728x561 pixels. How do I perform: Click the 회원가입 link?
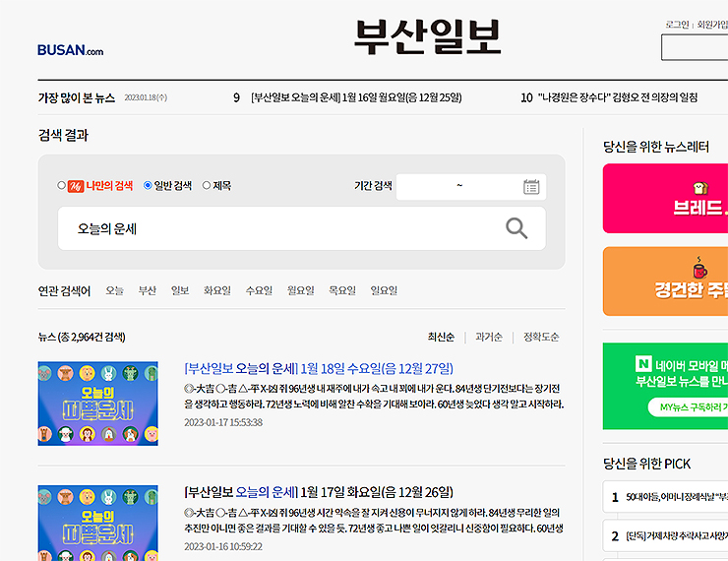[712, 25]
